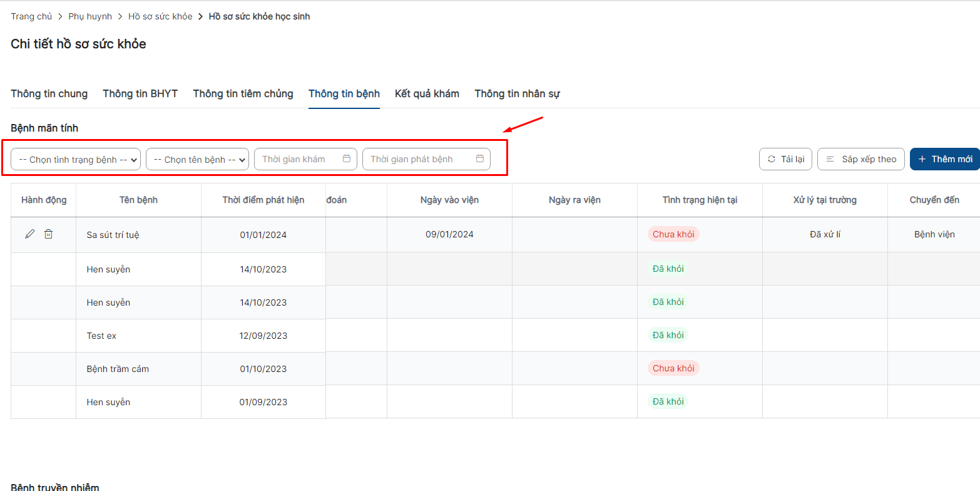Open the Thông tin tiêm chủng tab

point(243,94)
